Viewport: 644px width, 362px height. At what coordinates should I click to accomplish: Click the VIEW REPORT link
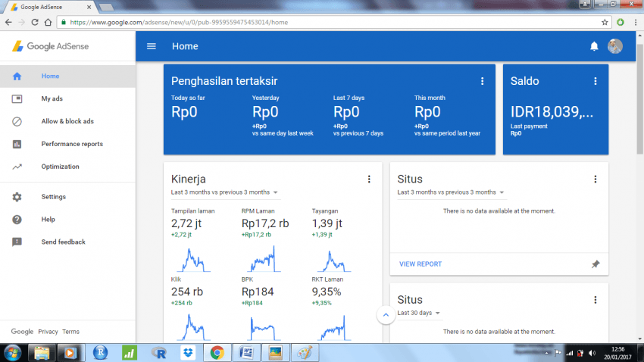[420, 264]
